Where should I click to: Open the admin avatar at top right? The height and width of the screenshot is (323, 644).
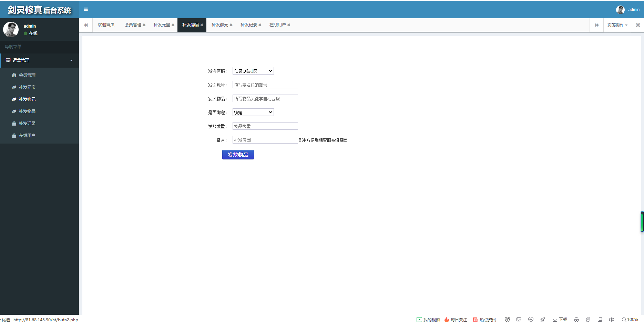click(620, 10)
